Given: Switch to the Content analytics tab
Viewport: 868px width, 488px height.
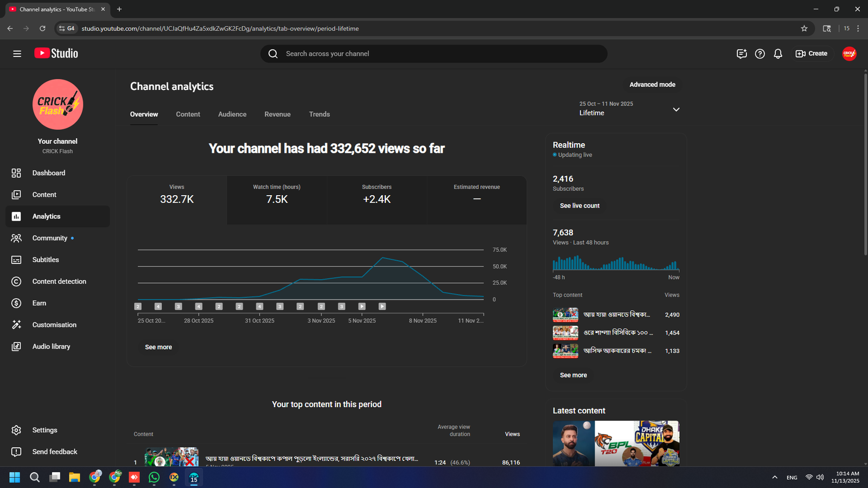Looking at the screenshot, I should click(x=188, y=114).
